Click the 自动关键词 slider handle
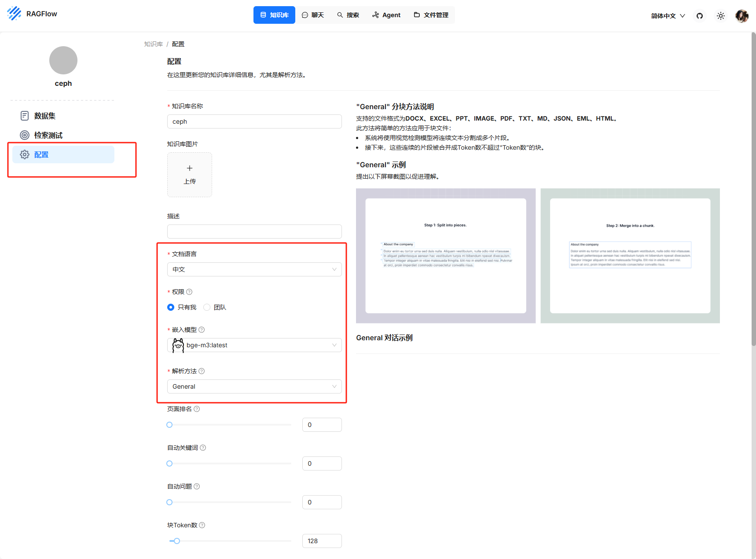Image resolution: width=756 pixels, height=559 pixels. pos(169,463)
